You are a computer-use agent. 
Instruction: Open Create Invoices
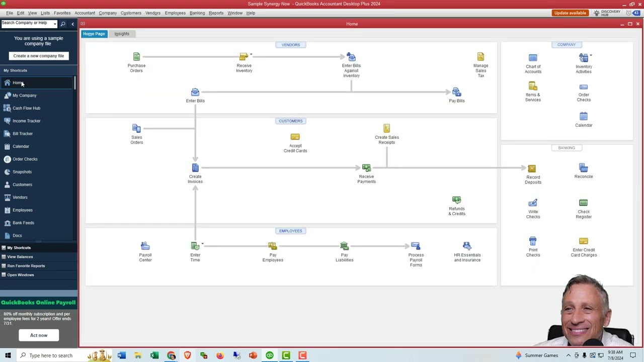point(195,168)
